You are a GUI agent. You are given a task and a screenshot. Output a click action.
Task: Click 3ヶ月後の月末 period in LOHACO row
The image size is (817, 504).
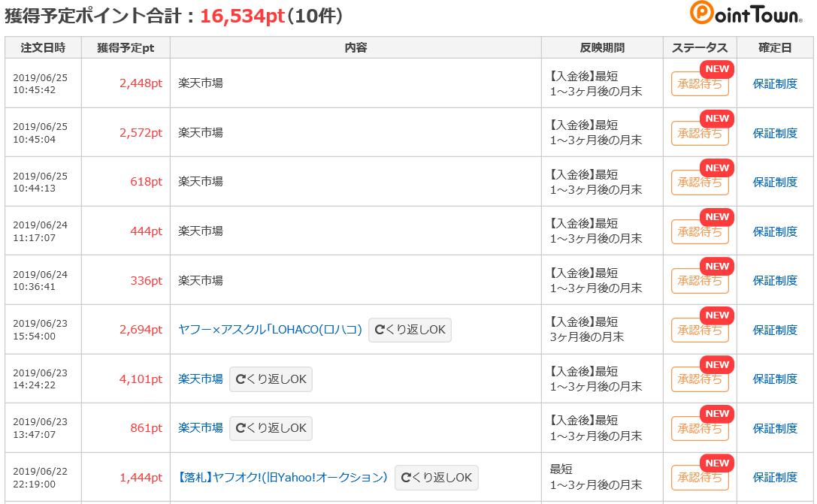[x=587, y=337]
